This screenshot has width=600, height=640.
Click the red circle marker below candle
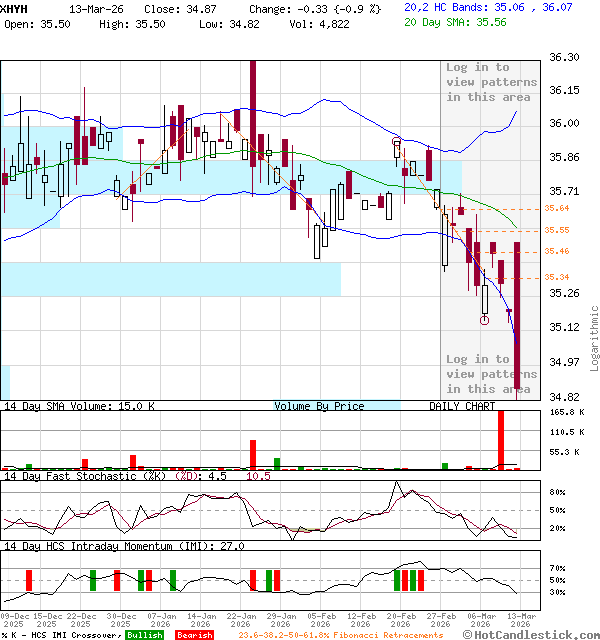[x=485, y=320]
